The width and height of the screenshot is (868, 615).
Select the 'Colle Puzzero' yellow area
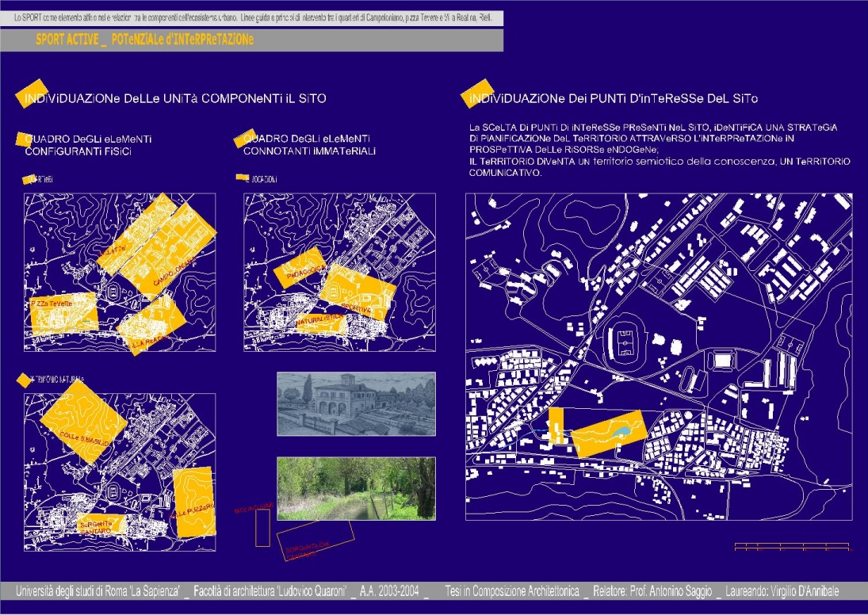193,502
